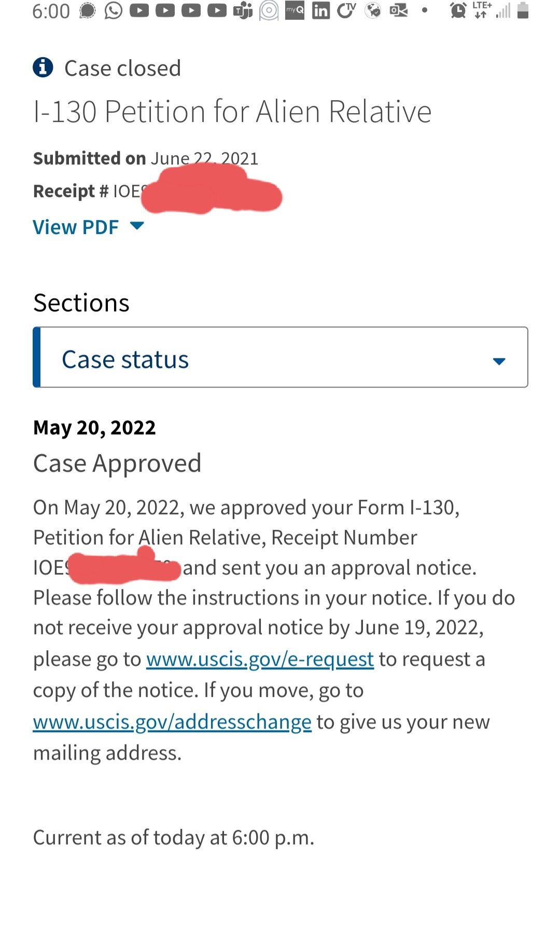Open the Signal notification icon
This screenshot has width=560, height=933.
click(88, 10)
